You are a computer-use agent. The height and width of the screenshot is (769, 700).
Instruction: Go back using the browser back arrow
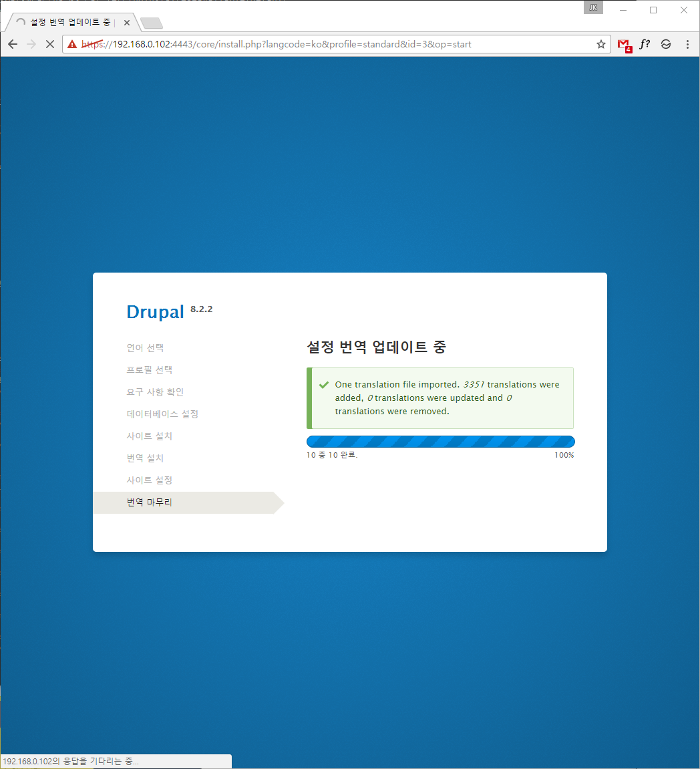click(13, 44)
